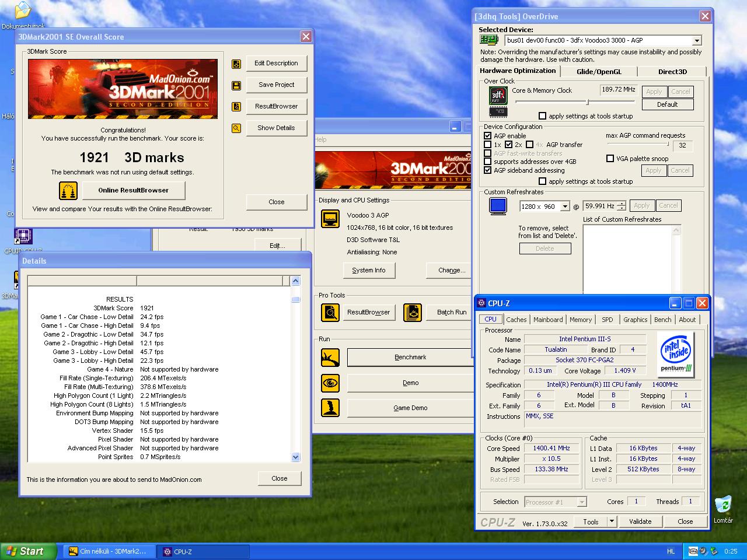Screen dimensions: 747x560
Task: Open the Mainboard tab in CPU-Z
Action: (548, 320)
